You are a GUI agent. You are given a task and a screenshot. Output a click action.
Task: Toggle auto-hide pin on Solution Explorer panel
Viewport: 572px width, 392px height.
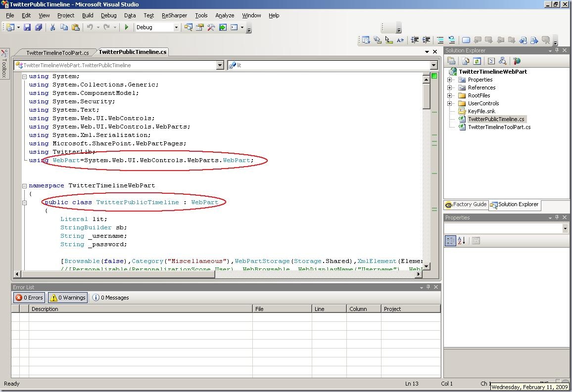(x=557, y=50)
